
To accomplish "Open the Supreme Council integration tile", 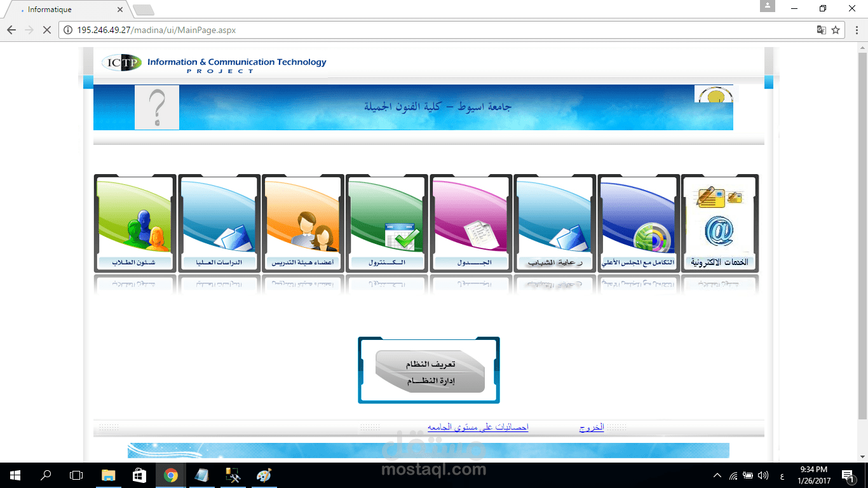I will point(639,224).
